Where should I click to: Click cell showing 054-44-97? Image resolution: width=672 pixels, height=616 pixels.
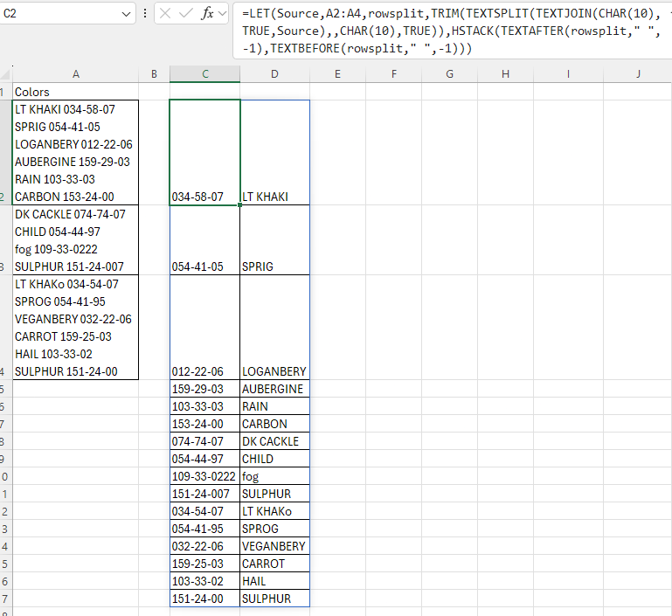coord(204,459)
